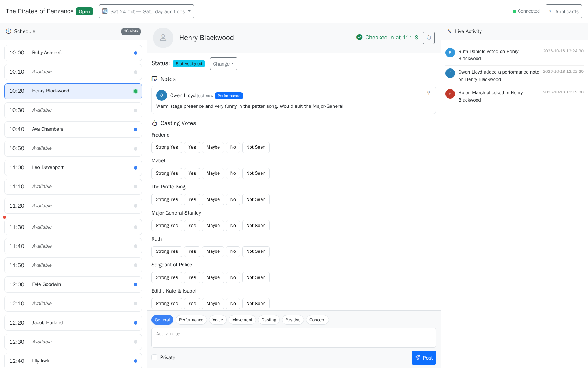Viewport: 588px width, 368px height.
Task: Select the available 11:30 slot
Action: point(73,227)
